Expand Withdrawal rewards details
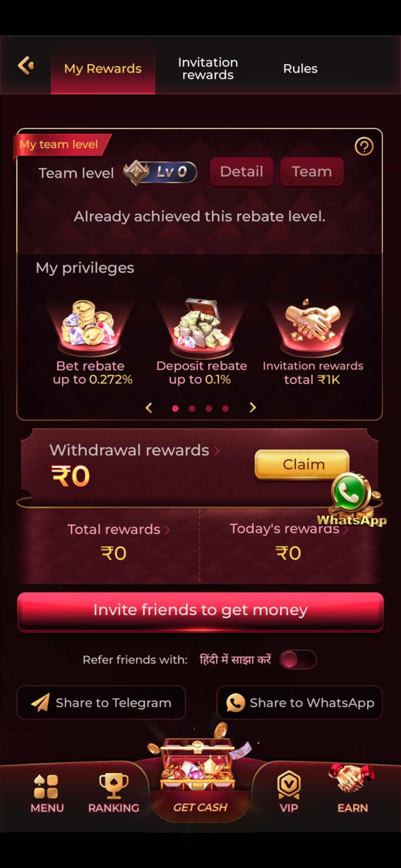 135,450
